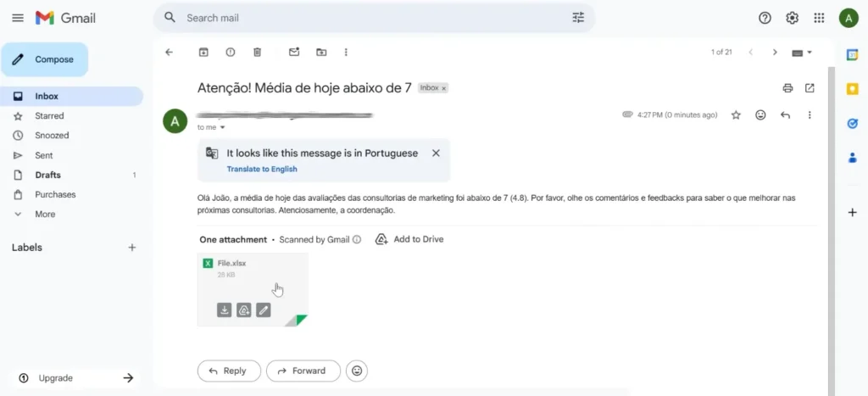The width and height of the screenshot is (868, 396).
Task: Click the email subject 'Atenção! Média de hoje abaixo de 7'
Action: click(x=304, y=88)
